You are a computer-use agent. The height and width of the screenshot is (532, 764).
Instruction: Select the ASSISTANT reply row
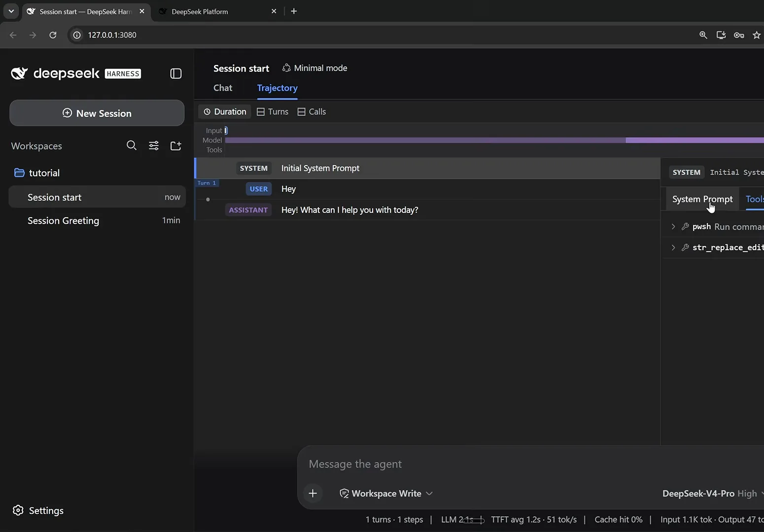coord(427,210)
